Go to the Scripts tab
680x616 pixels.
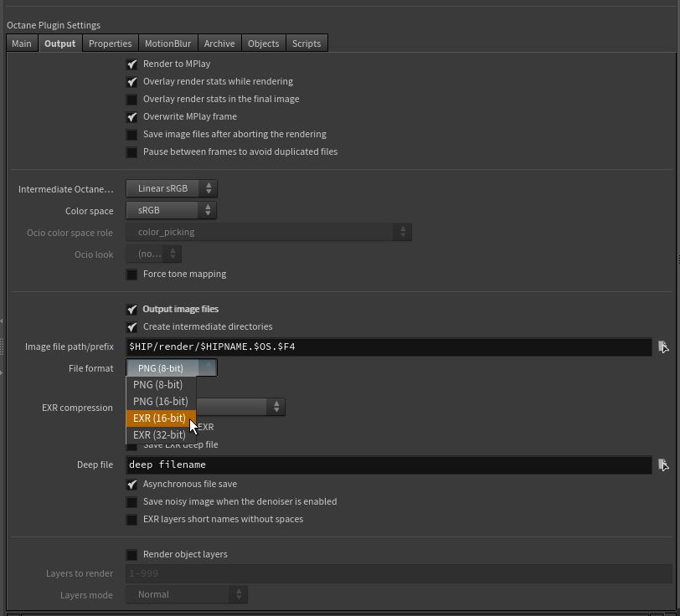click(x=307, y=44)
